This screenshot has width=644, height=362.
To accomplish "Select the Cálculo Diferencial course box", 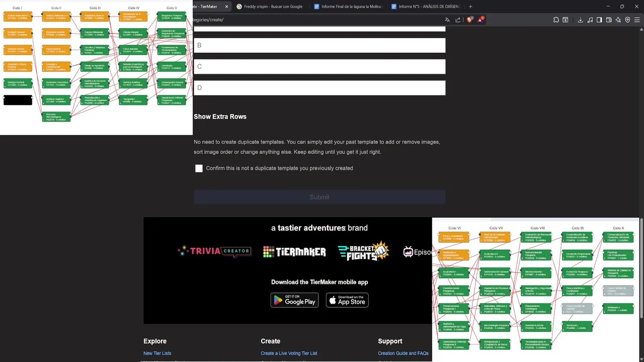I will [95, 33].
